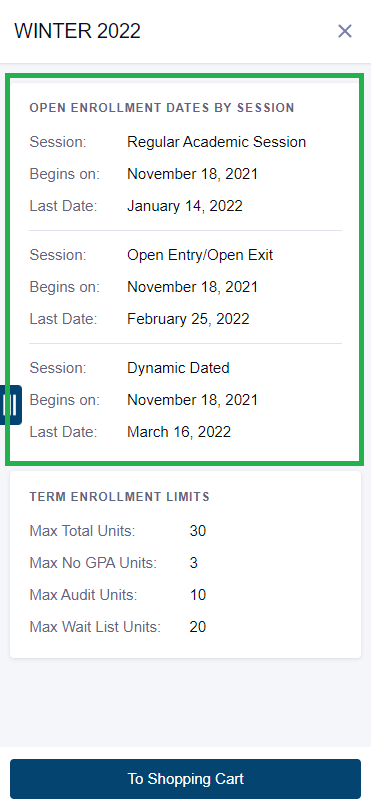The width and height of the screenshot is (371, 808).
Task: Select the Max Total Units value 30
Action: coord(198,531)
